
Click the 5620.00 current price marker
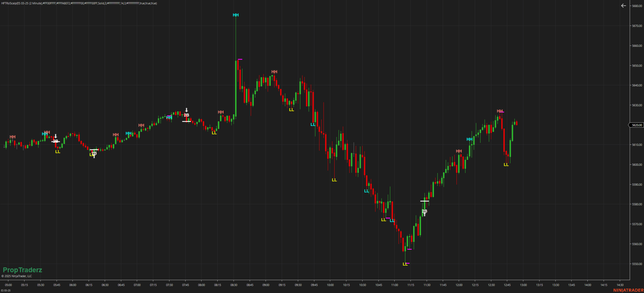coord(636,125)
